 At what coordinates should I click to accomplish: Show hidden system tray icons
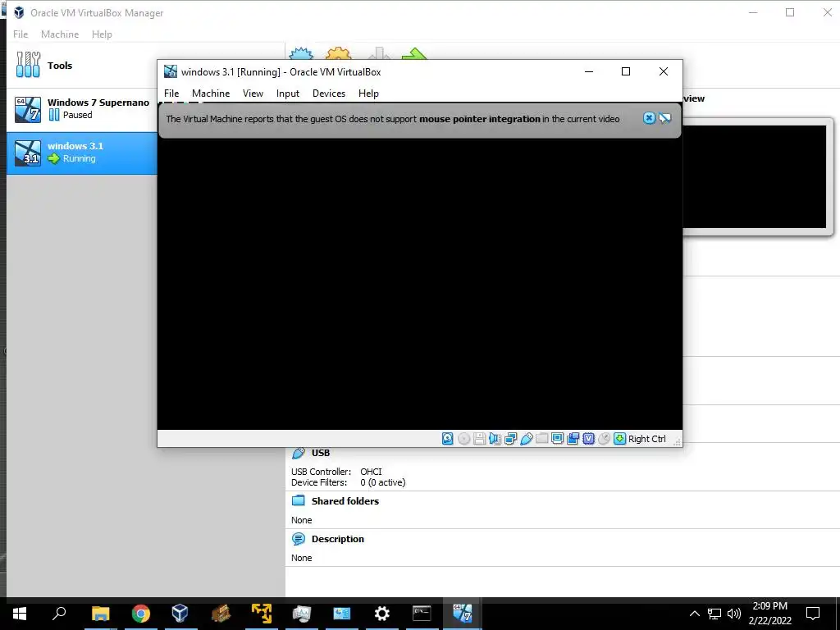(x=694, y=614)
